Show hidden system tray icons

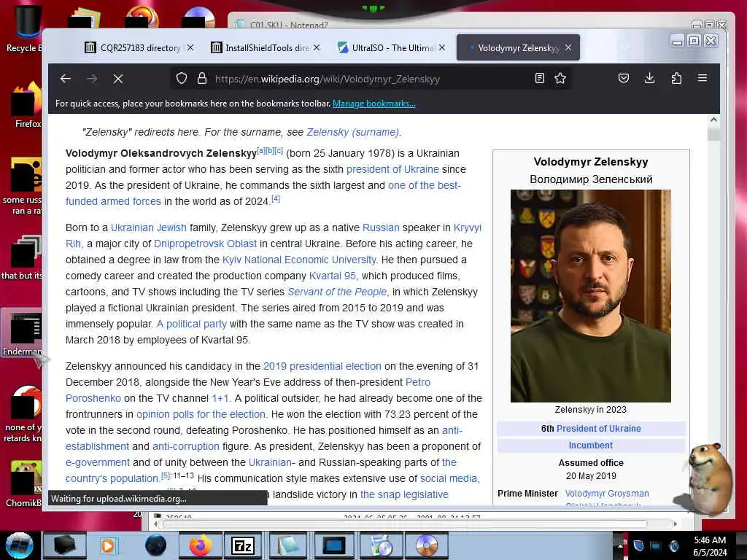click(621, 545)
